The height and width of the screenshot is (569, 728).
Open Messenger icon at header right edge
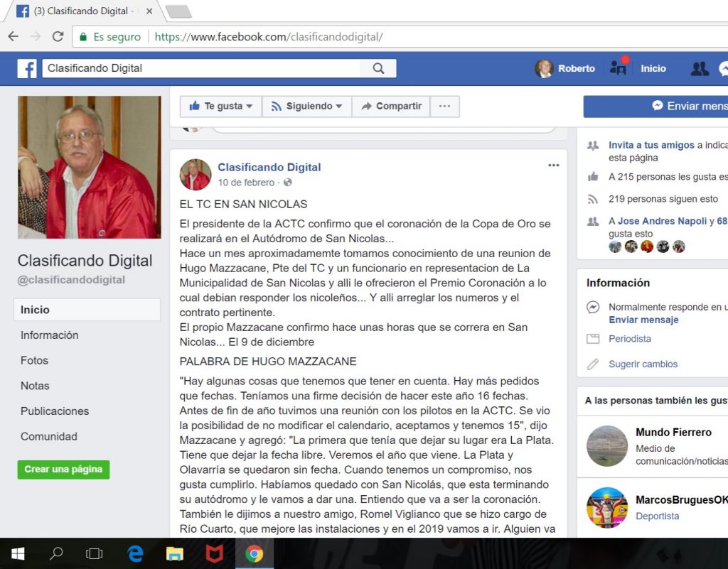point(723,69)
